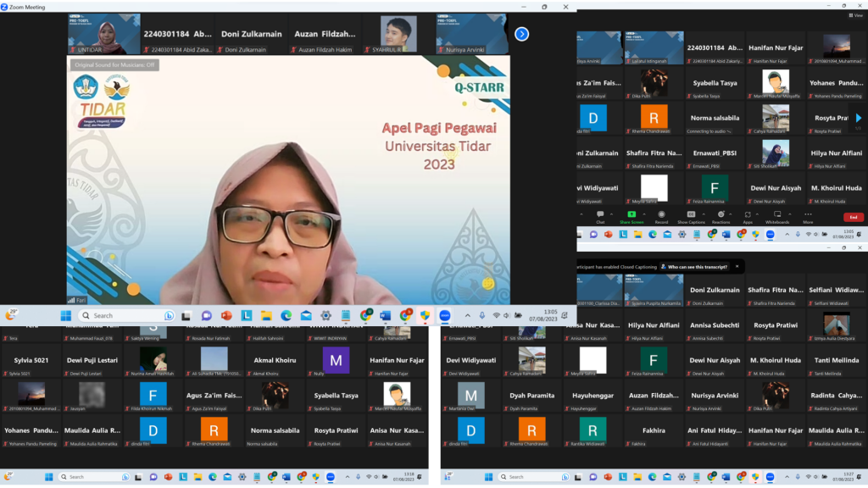Image resolution: width=868 pixels, height=488 pixels.
Task: Open the Reactions icon in the Zoom toolbar
Action: point(721,216)
